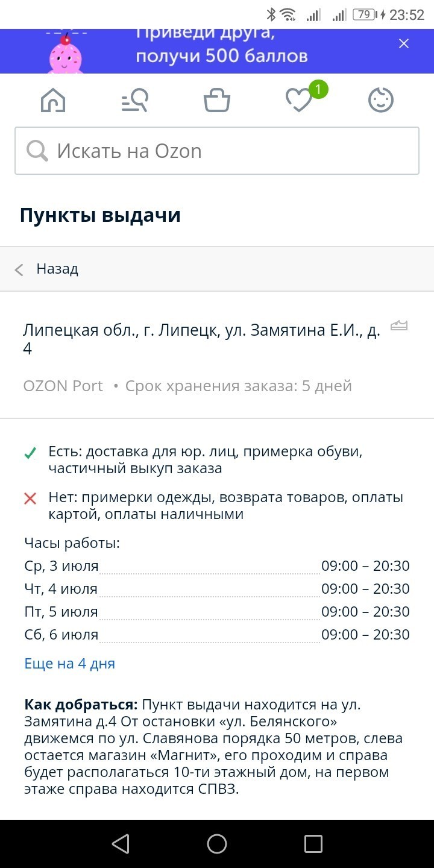Screen dimensions: 434x868
Task: Go to Ozon home page icon
Action: pos(53,100)
